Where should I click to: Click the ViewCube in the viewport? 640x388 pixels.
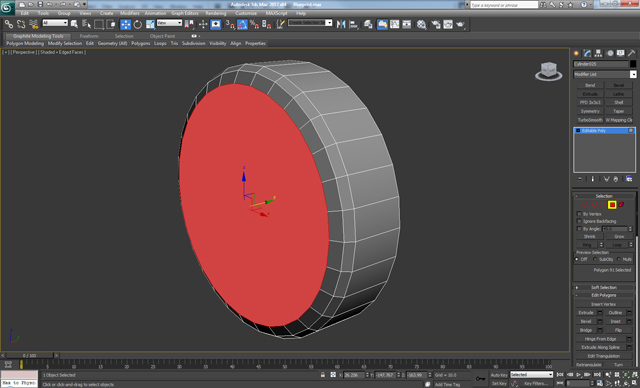pos(549,71)
